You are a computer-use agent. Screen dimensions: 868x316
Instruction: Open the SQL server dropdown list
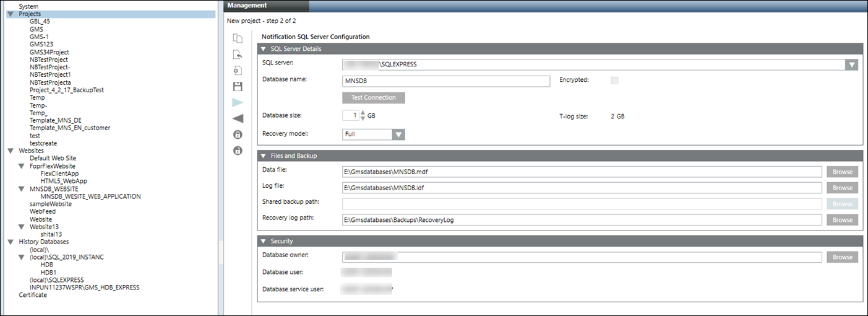(x=852, y=64)
